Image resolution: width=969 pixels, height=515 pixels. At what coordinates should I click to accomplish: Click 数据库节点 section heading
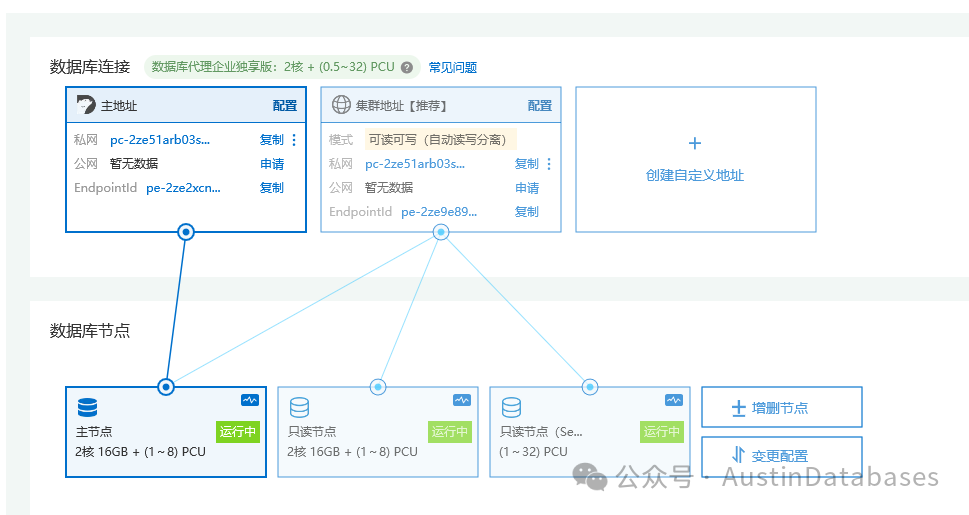pos(90,331)
